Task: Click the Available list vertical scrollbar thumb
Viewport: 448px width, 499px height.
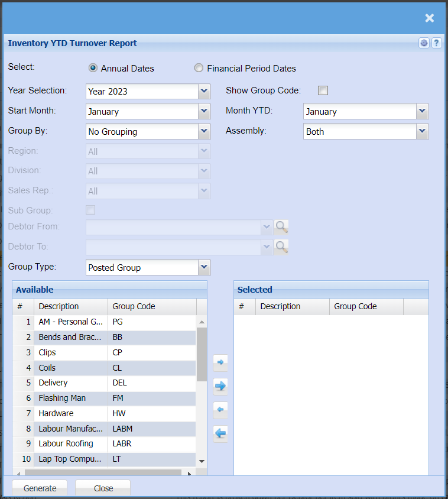Action: click(202, 354)
